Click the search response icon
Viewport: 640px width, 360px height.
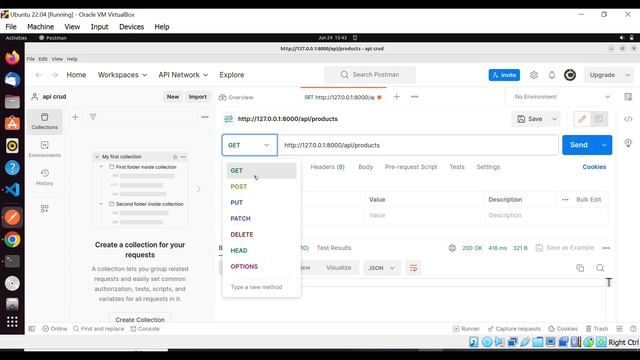pyautogui.click(x=600, y=268)
